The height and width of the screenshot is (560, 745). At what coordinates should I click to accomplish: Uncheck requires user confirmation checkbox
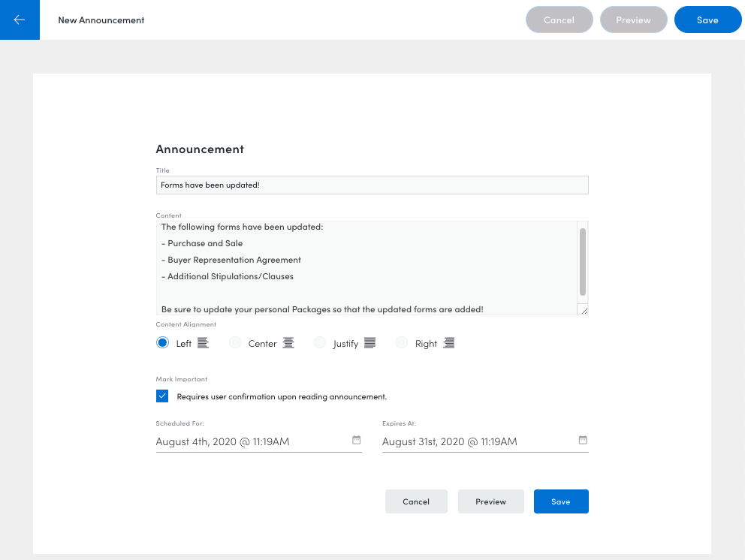(x=162, y=396)
